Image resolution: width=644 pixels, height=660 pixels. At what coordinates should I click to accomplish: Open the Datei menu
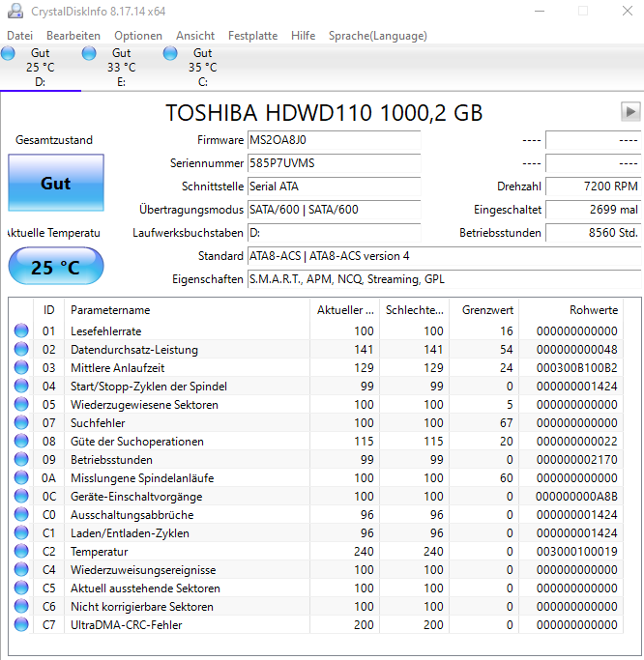[x=19, y=36]
